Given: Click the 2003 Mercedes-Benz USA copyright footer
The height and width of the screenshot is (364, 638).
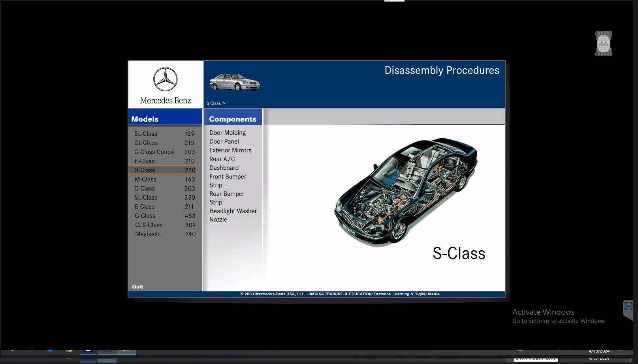Looking at the screenshot, I should [340, 294].
